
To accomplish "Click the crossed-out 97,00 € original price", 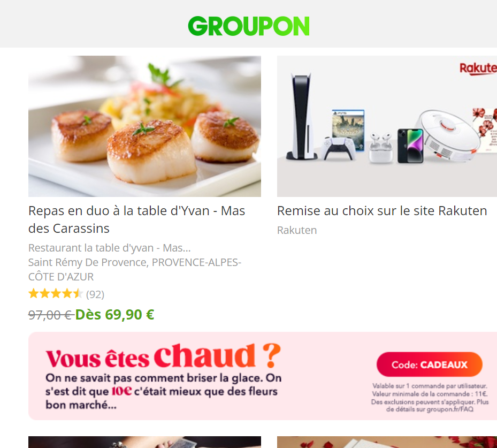I will pos(51,315).
